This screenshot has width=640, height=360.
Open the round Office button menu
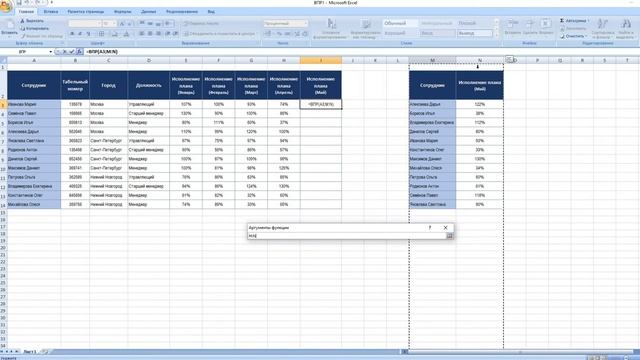click(x=6, y=7)
